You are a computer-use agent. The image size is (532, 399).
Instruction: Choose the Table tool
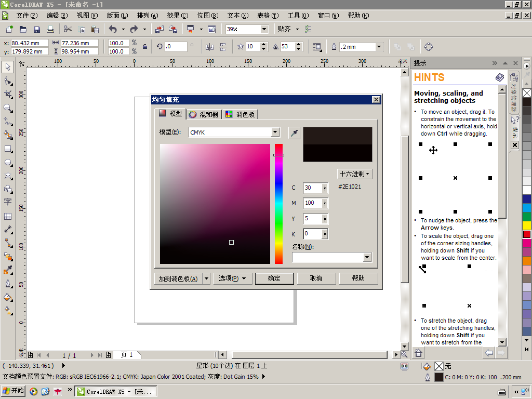pos(8,217)
